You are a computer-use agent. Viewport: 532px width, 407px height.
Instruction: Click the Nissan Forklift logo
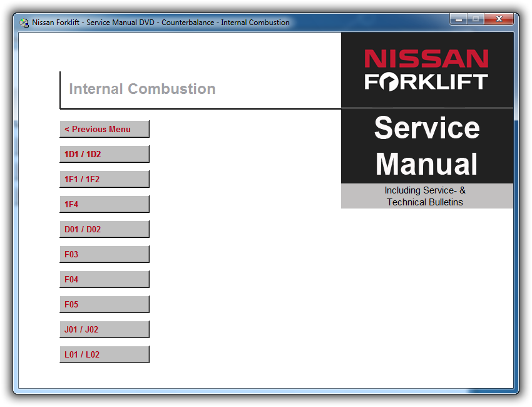(426, 70)
